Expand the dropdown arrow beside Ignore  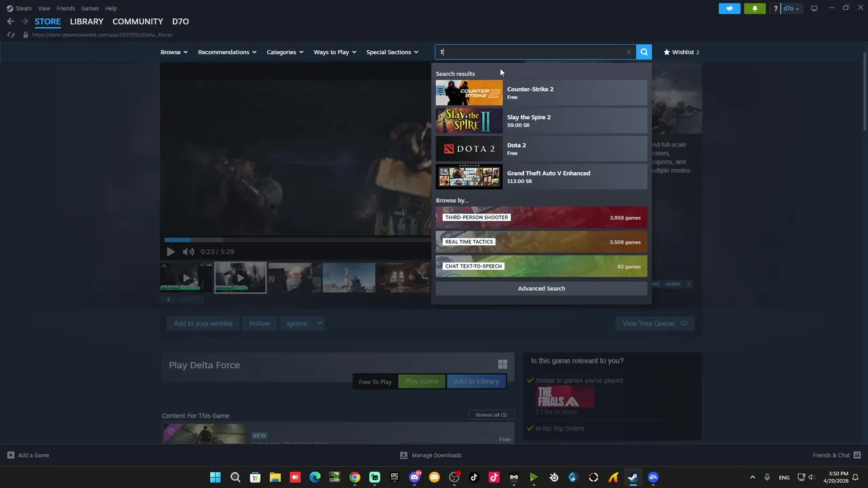319,323
